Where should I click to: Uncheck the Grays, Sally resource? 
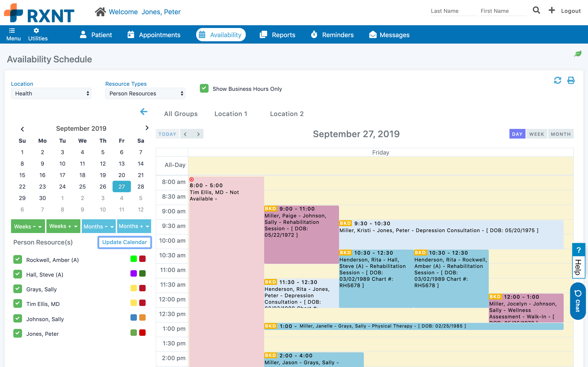pos(18,289)
